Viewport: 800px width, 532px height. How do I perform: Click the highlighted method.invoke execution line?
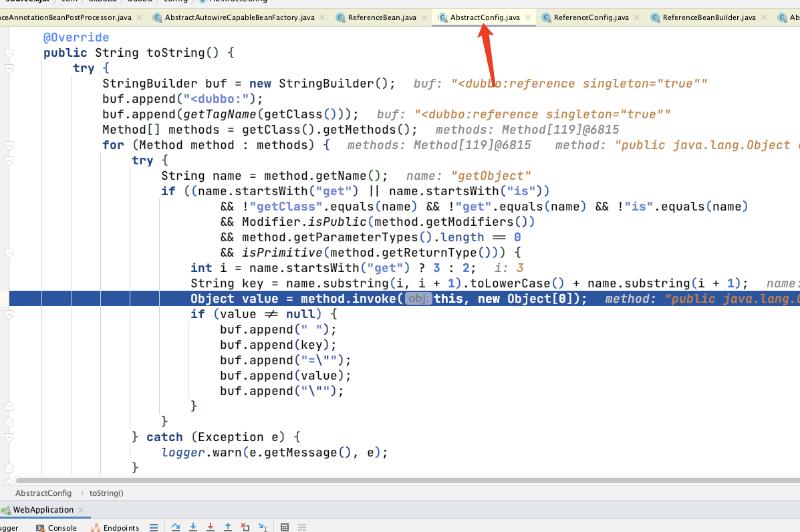point(404,298)
